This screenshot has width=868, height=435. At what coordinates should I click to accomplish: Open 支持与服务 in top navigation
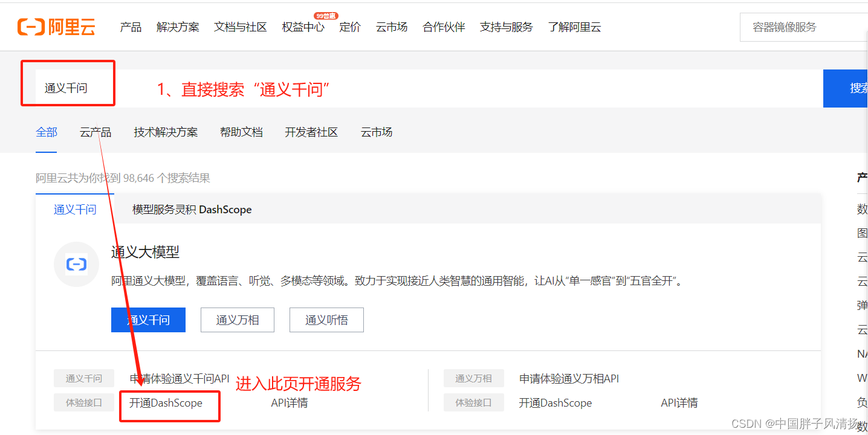tap(507, 27)
